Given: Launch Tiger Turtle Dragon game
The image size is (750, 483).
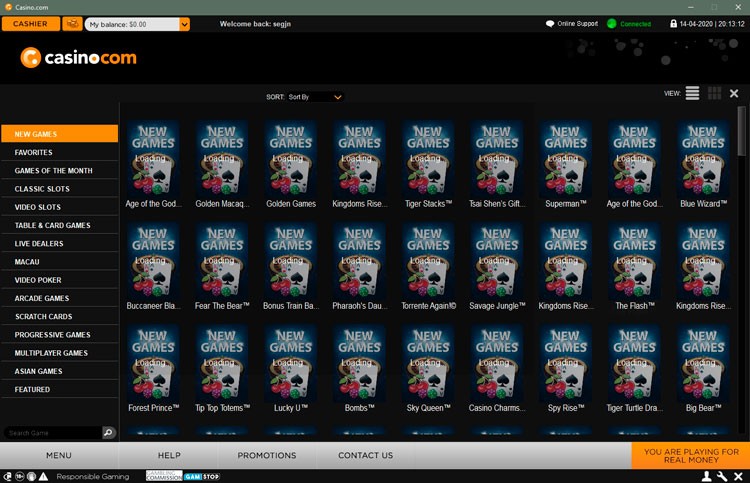Looking at the screenshot, I should [x=634, y=368].
